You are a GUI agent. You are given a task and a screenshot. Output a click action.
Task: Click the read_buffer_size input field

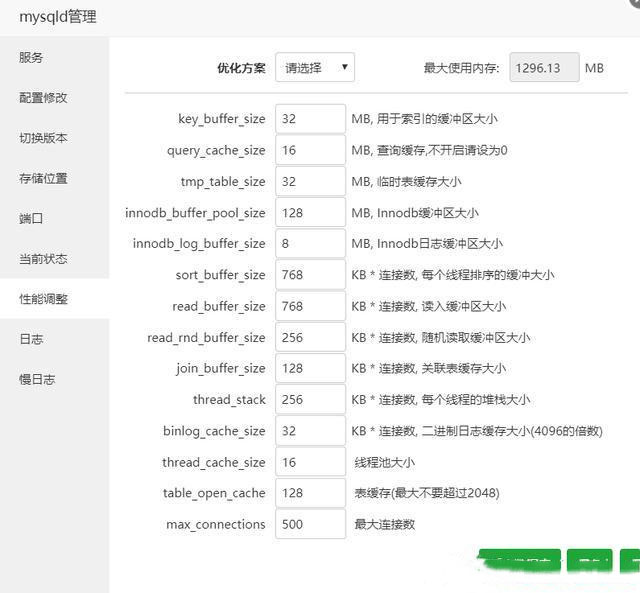coord(310,306)
